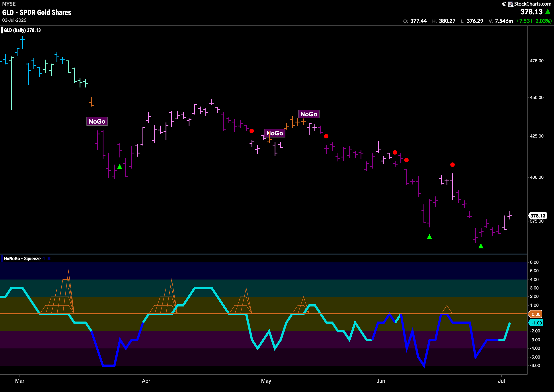Viewport: 554px width, 392px height.
Task: Click the GLD - SPDR Gold Shares title
Action: [37, 12]
